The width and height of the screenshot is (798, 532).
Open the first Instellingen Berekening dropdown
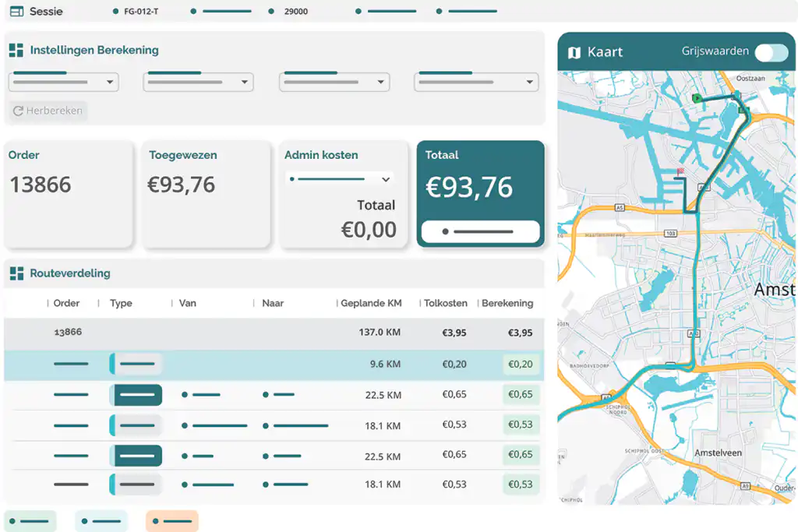click(64, 82)
